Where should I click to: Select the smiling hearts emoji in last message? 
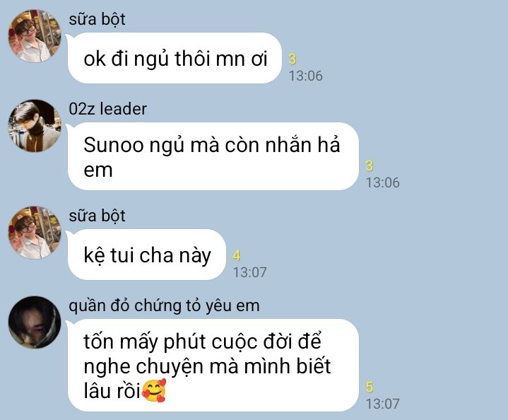pyautogui.click(x=154, y=390)
